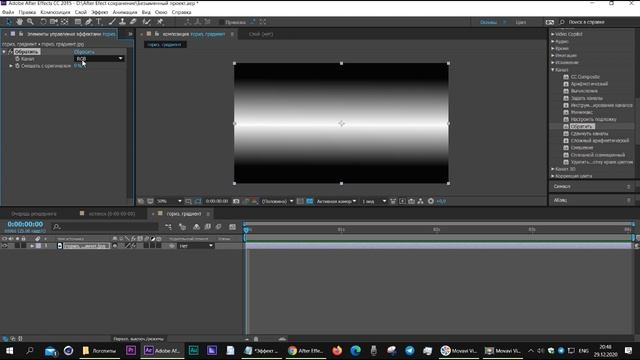640x360 pixels.
Task: Select the Selection arrow tool
Action: 9,22
